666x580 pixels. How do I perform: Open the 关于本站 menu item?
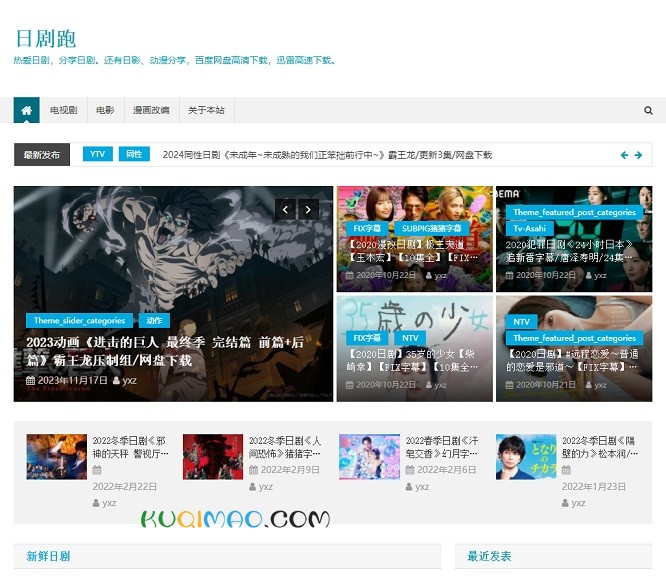tap(206, 110)
